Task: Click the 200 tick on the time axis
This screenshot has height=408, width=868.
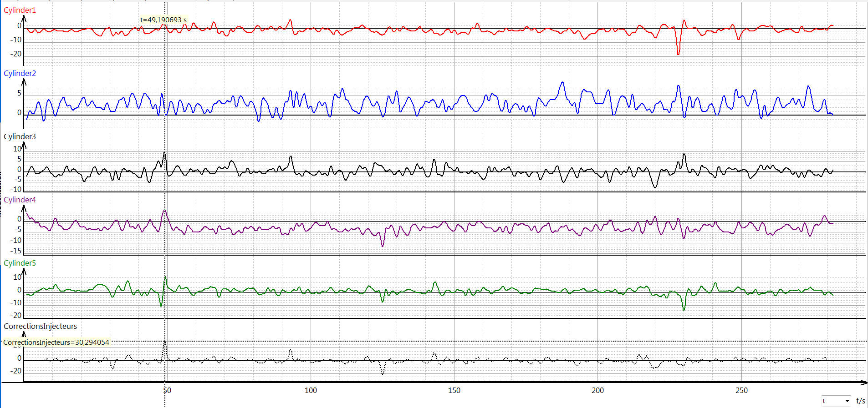Action: pyautogui.click(x=597, y=390)
